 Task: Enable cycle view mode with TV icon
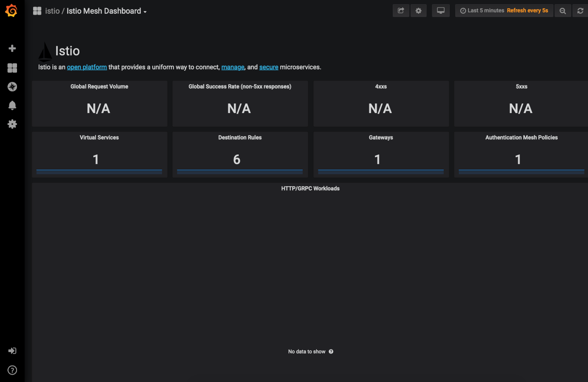point(441,10)
